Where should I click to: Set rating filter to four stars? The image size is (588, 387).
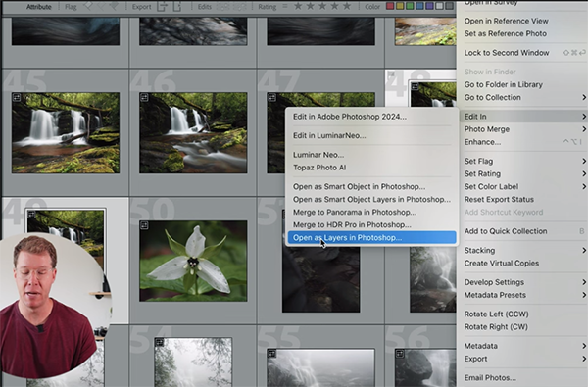(x=334, y=7)
